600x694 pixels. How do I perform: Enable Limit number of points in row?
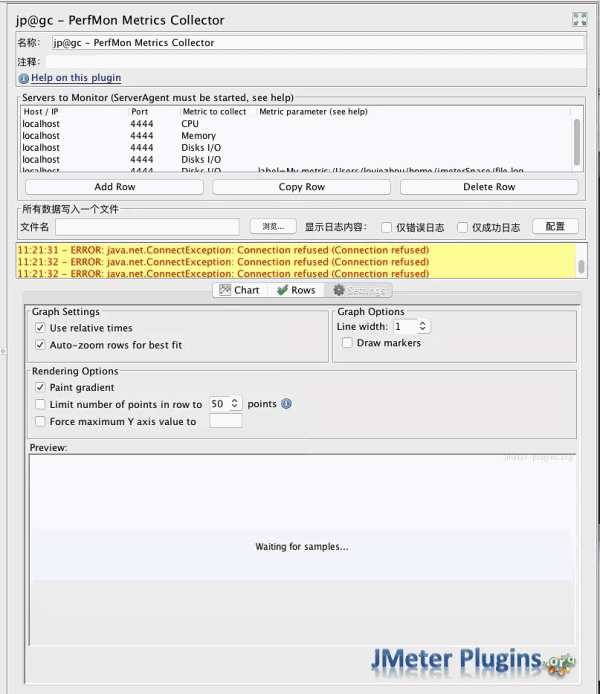click(x=40, y=404)
